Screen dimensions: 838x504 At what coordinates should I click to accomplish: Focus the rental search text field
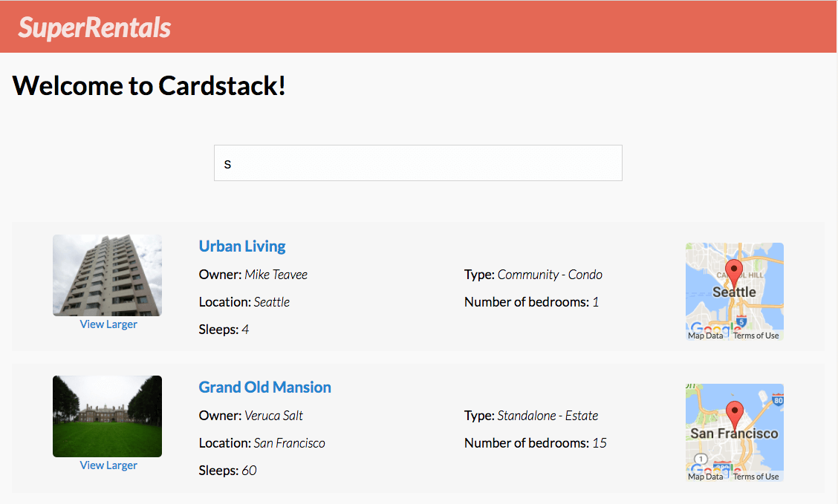418,163
